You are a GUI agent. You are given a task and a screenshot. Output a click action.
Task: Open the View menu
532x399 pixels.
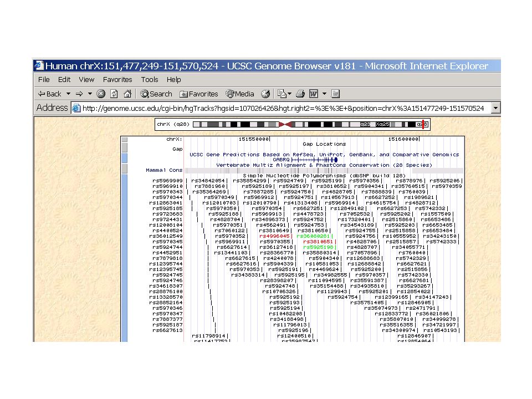click(86, 79)
